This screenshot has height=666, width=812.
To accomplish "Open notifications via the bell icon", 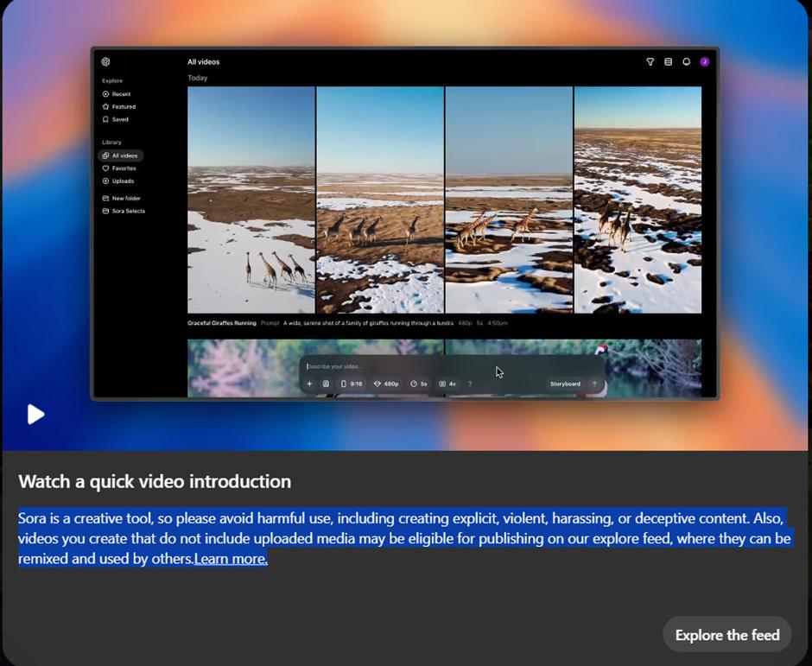I will click(x=686, y=62).
